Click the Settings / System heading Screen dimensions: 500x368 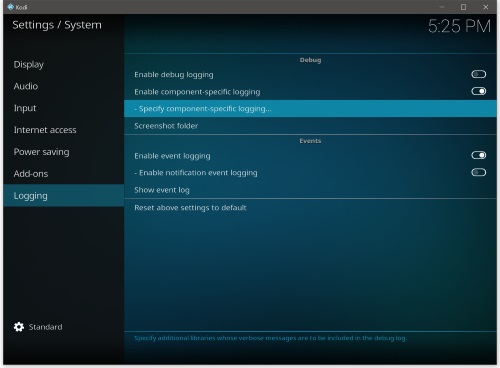57,25
